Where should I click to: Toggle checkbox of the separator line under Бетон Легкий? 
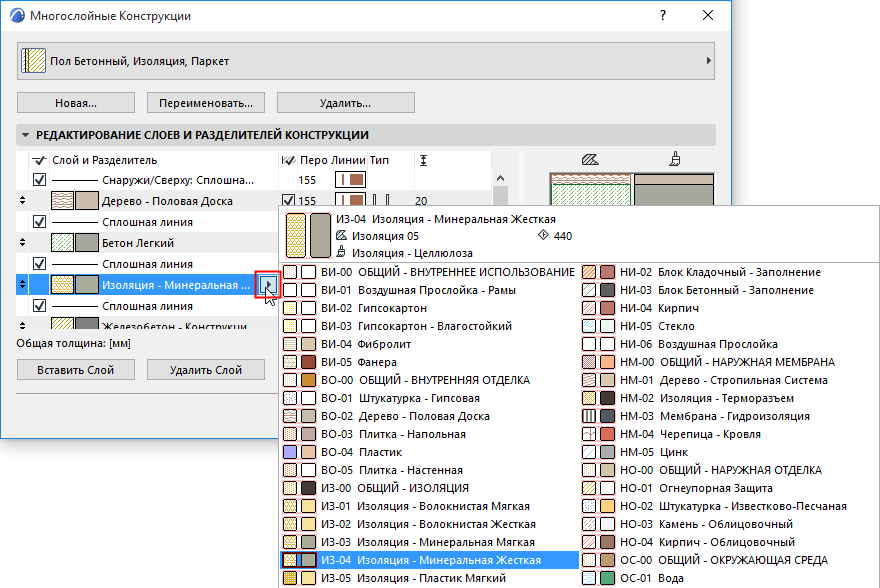tap(39, 264)
